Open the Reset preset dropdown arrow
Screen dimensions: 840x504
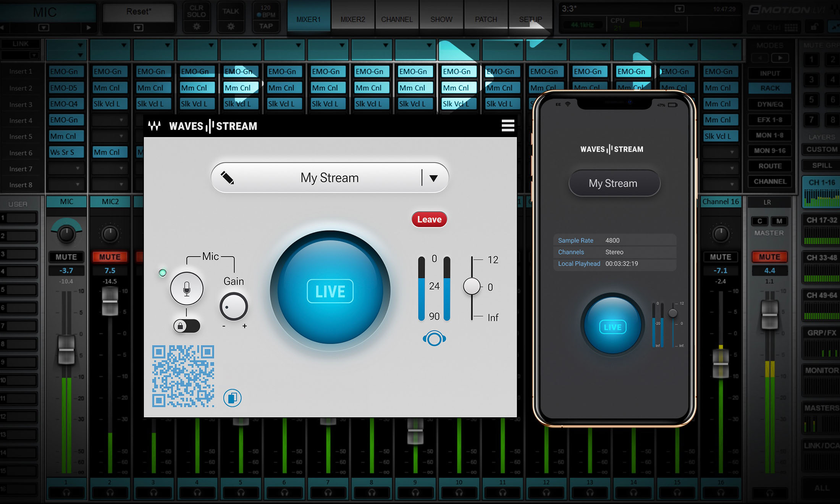coord(139,27)
